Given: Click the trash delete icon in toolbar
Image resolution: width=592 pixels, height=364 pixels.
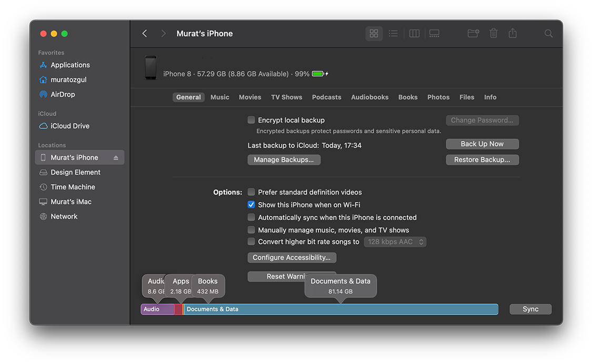Looking at the screenshot, I should [x=494, y=34].
